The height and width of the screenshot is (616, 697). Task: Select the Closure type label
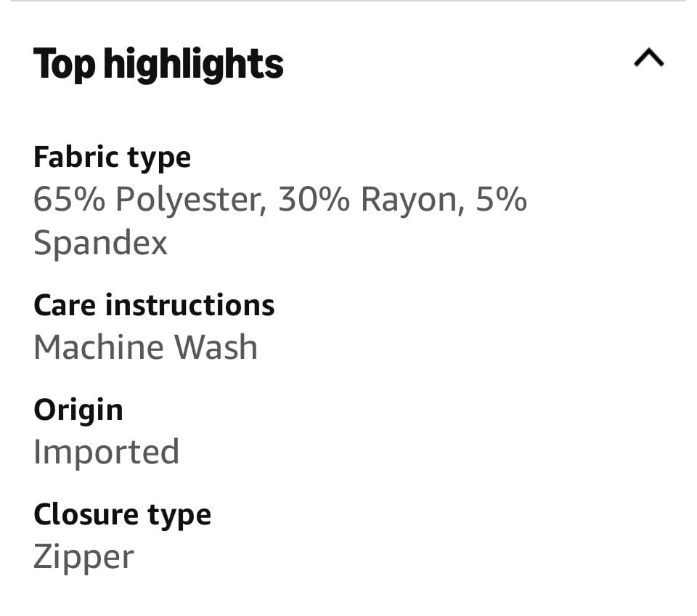[x=122, y=516]
